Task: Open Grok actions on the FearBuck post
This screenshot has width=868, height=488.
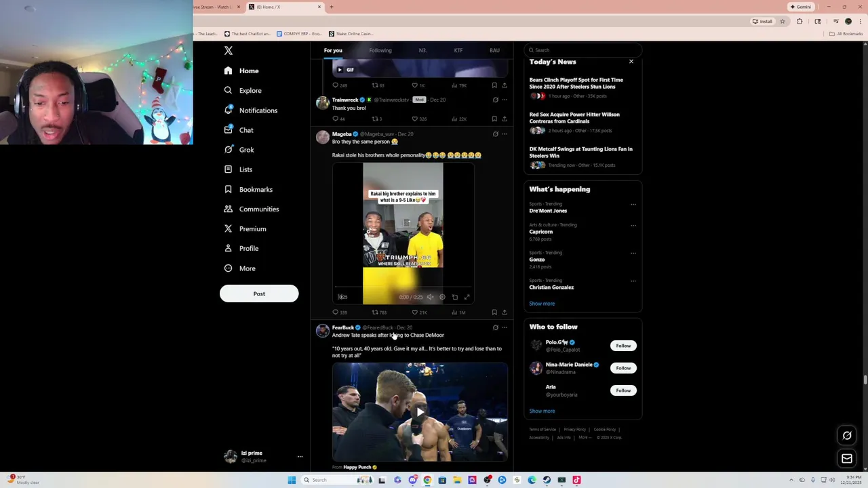Action: tap(495, 327)
